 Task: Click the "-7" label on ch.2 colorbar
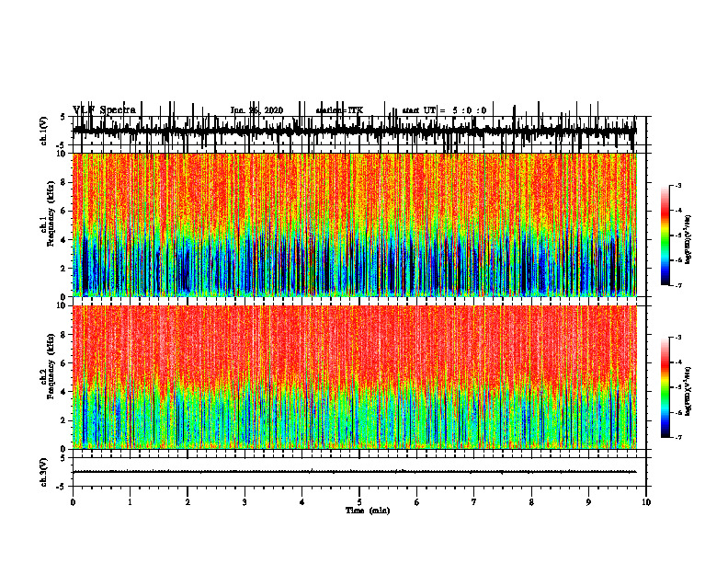coord(678,437)
